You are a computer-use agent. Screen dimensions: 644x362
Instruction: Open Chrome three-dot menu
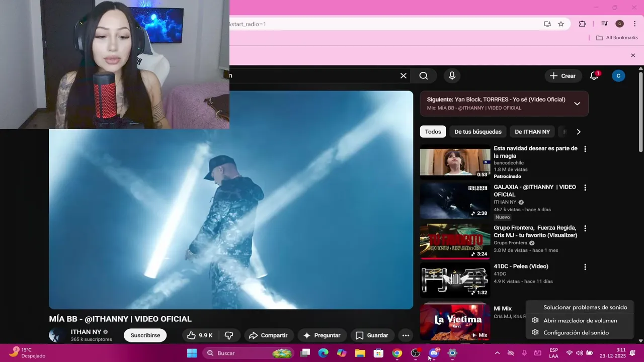click(634, 24)
